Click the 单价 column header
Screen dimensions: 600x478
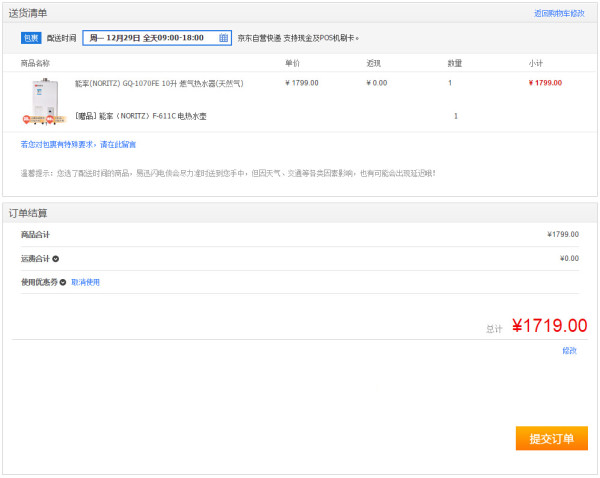(292, 63)
